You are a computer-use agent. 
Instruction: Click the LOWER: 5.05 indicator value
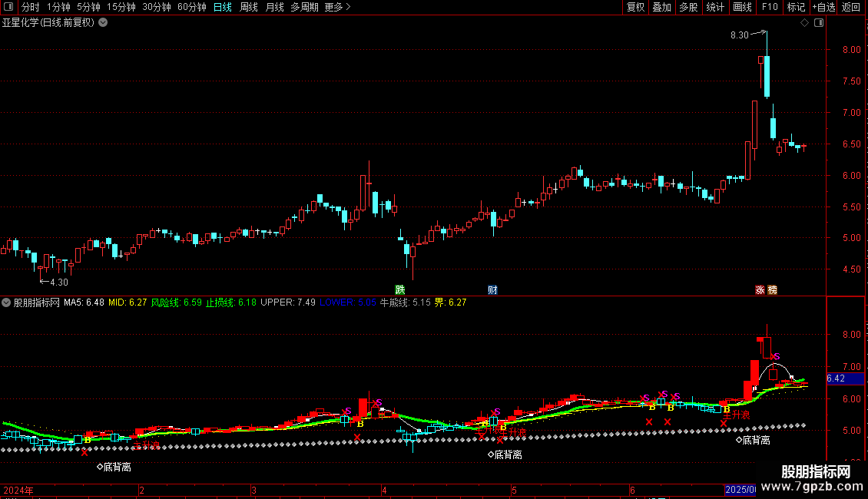click(x=348, y=302)
